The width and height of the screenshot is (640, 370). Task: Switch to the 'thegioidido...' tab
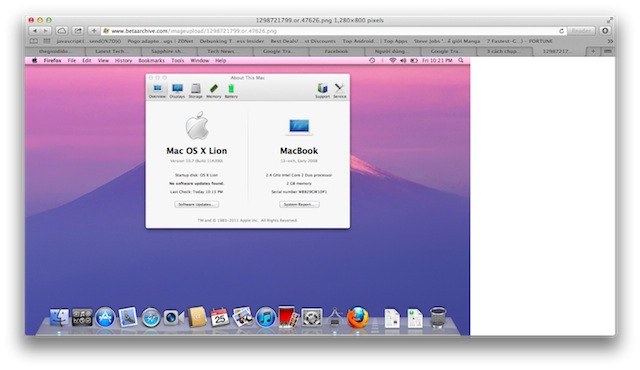[x=56, y=51]
